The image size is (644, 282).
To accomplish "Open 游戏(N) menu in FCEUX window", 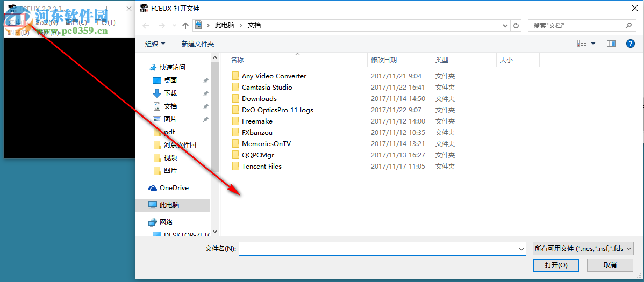I will point(46,23).
